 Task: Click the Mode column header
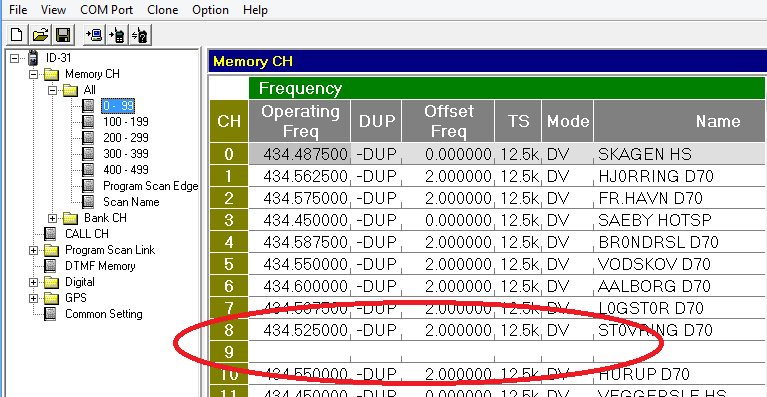(567, 121)
